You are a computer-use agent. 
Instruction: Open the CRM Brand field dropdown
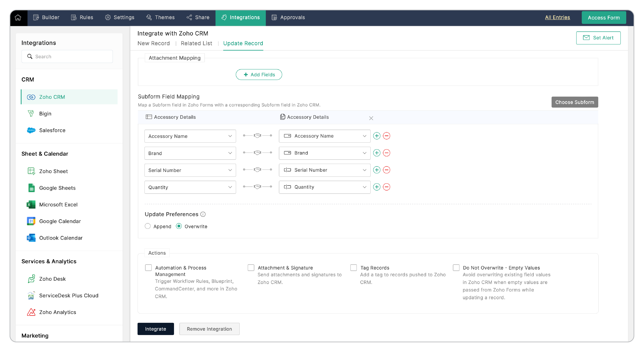click(x=324, y=153)
